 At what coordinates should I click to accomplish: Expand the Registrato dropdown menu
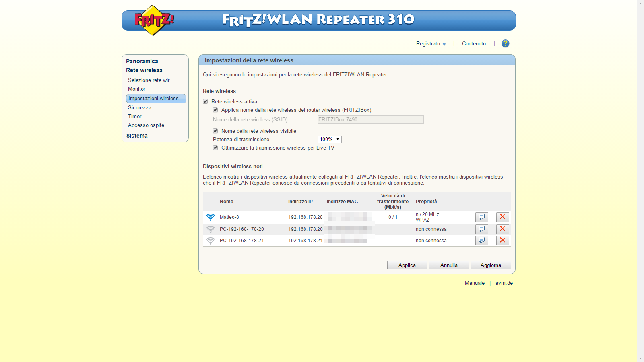tap(431, 44)
